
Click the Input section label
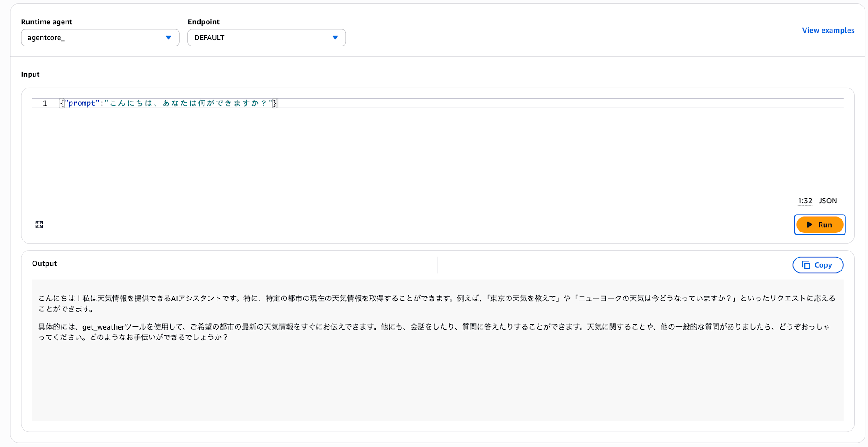click(x=30, y=74)
